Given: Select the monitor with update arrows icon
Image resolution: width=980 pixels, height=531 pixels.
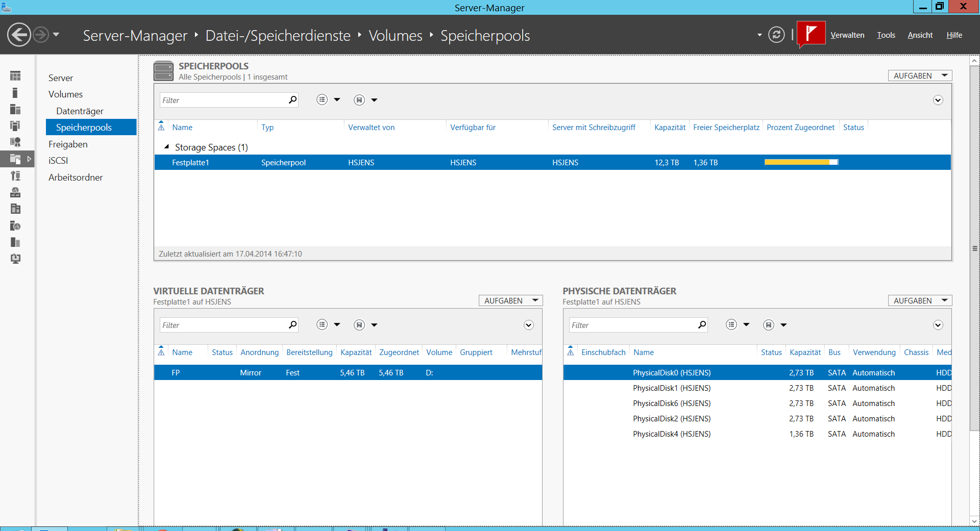Looking at the screenshot, I should click(15, 259).
